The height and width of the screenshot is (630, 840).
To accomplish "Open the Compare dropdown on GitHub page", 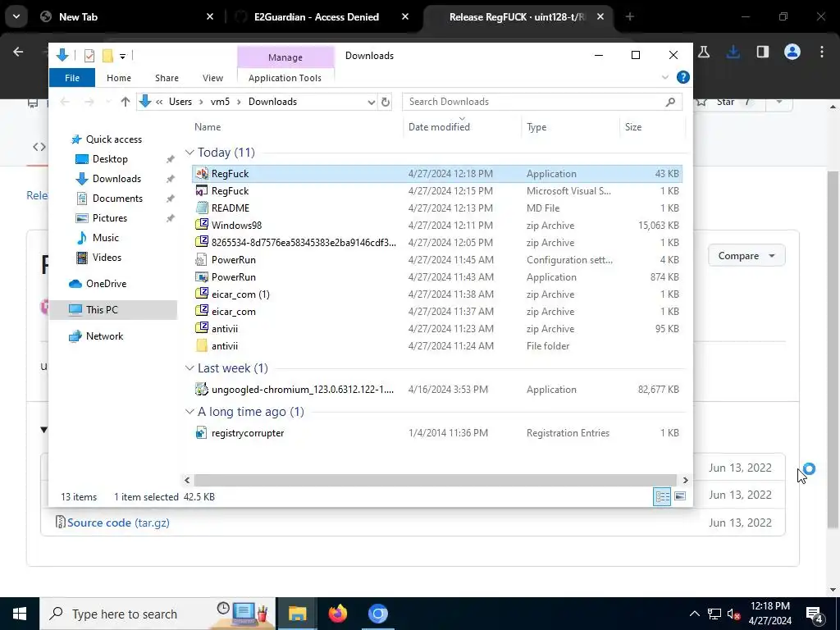I will coord(746,256).
